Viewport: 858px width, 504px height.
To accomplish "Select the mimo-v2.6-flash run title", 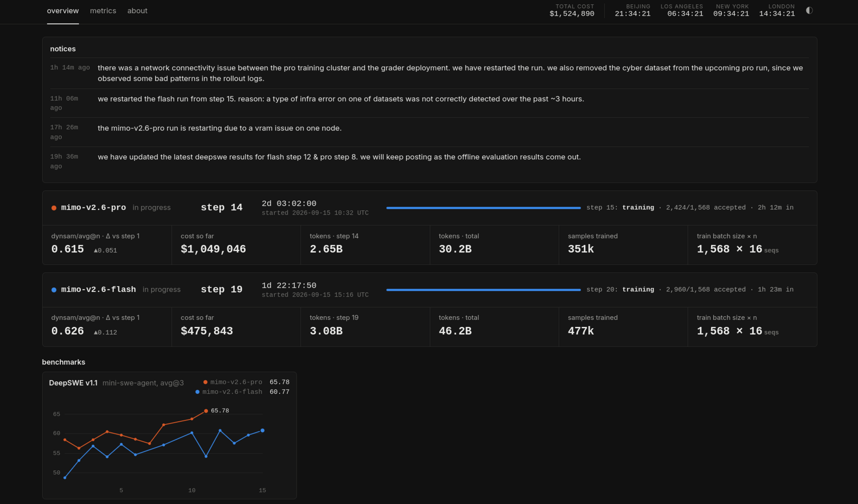I will (98, 289).
